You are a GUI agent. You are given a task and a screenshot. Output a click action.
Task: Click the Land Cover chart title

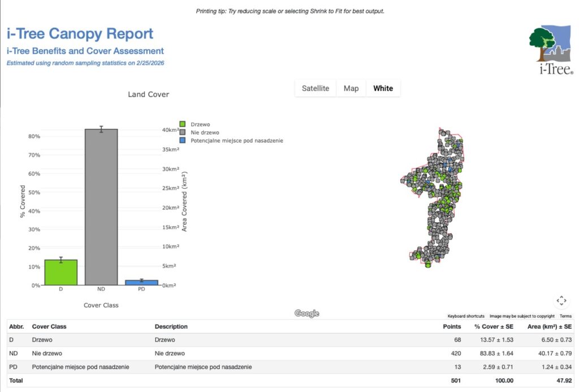coord(148,94)
